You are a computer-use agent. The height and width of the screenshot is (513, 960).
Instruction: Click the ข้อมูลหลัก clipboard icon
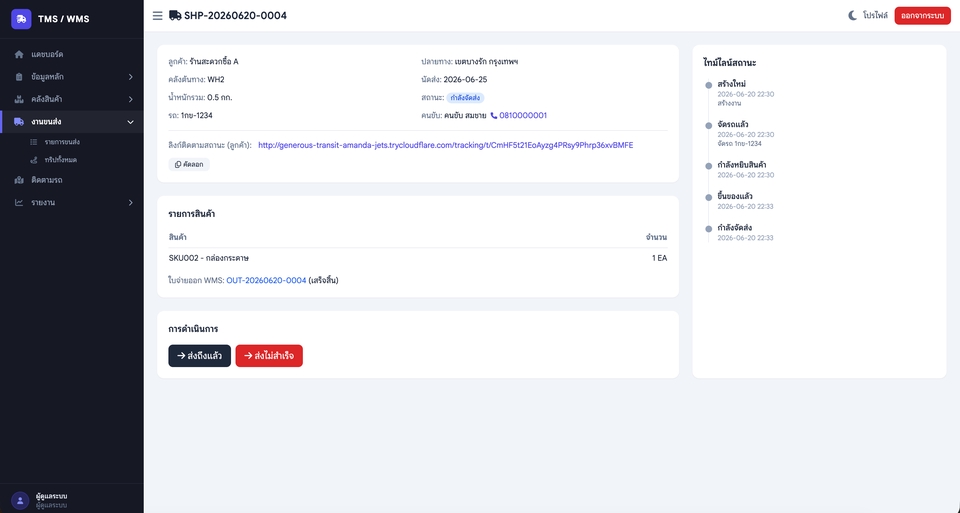pos(19,77)
